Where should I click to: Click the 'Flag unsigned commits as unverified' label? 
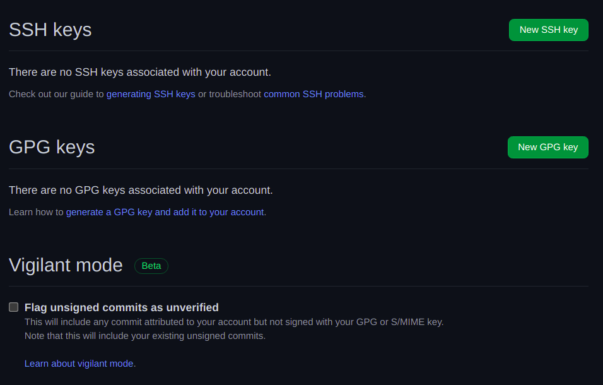(122, 307)
